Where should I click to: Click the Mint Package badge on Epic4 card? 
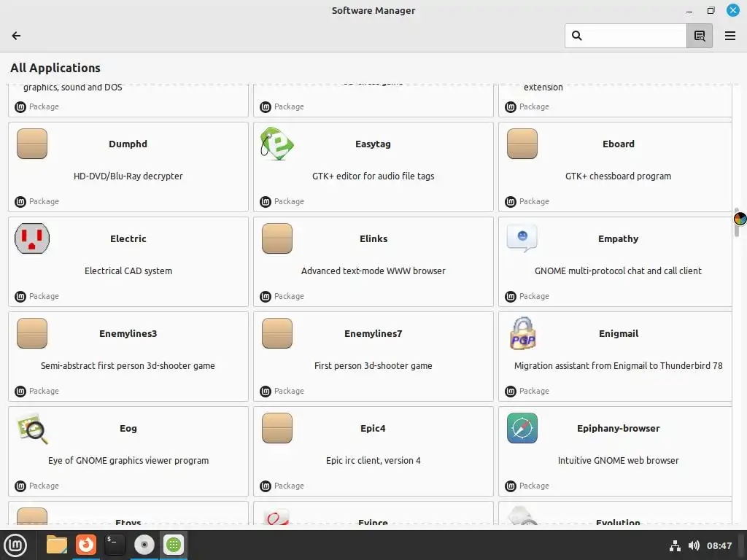tap(282, 486)
